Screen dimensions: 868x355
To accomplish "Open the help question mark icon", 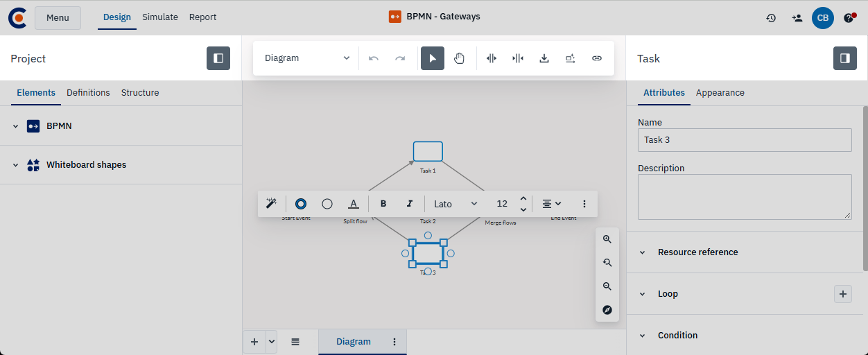I will (x=849, y=18).
